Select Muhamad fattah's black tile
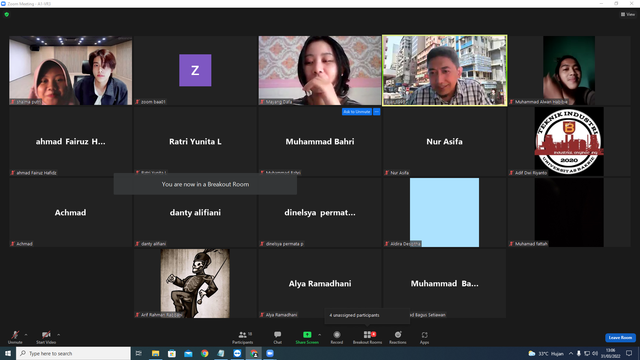This screenshot has width=640, height=360. pyautogui.click(x=569, y=212)
